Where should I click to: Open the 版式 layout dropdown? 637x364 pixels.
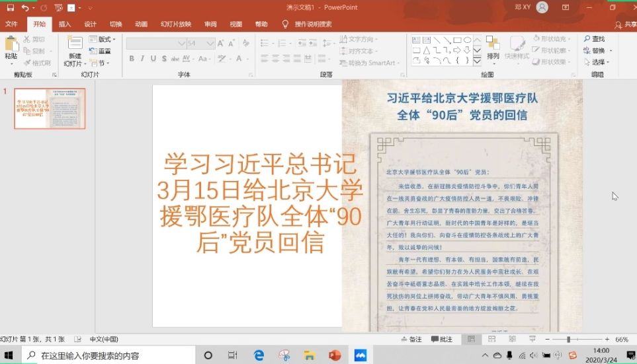tap(103, 39)
